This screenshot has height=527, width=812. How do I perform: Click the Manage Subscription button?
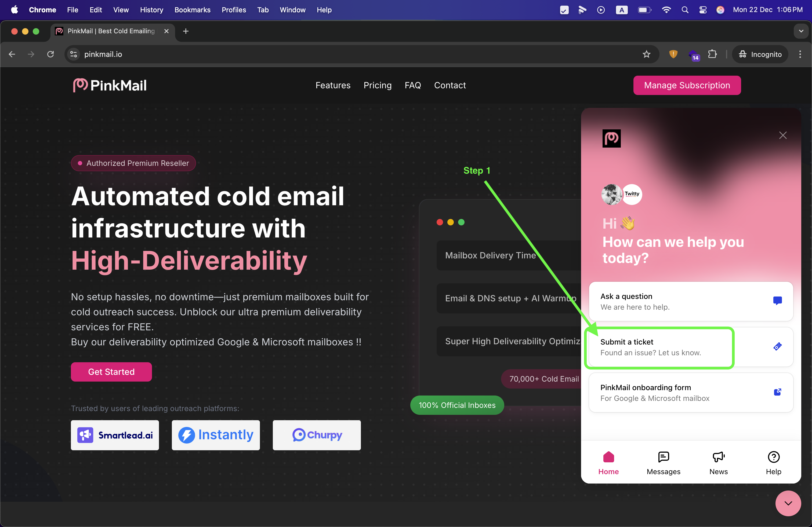click(x=687, y=85)
